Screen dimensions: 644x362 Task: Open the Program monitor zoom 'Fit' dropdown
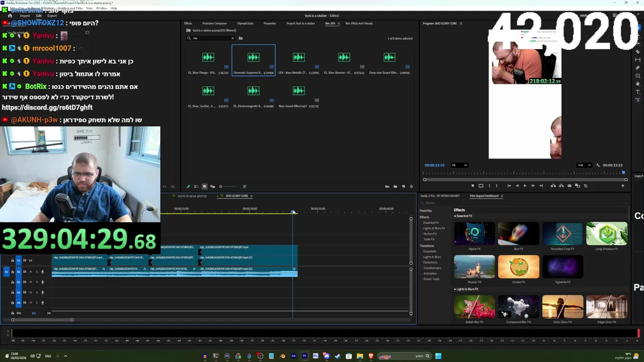point(459,165)
